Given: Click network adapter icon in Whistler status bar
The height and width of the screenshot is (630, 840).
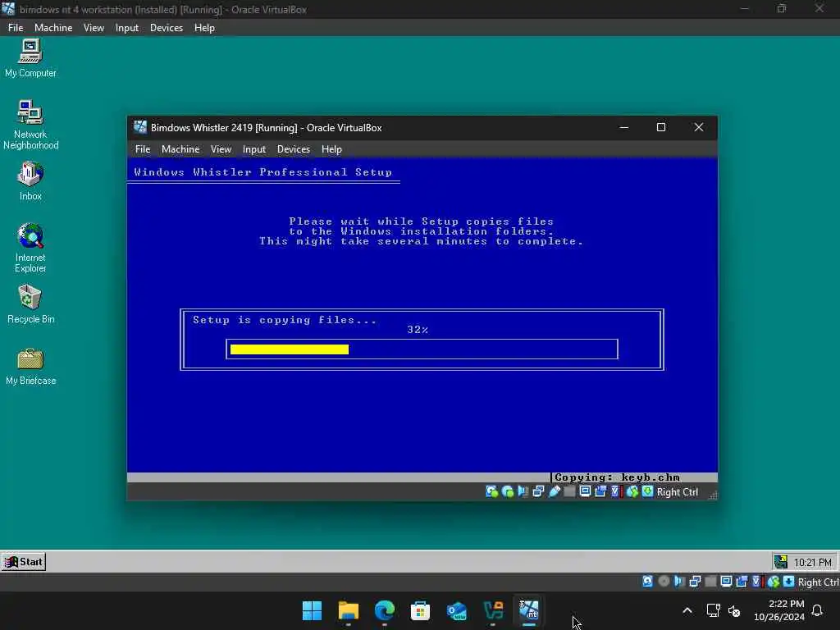Looking at the screenshot, I should click(538, 492).
